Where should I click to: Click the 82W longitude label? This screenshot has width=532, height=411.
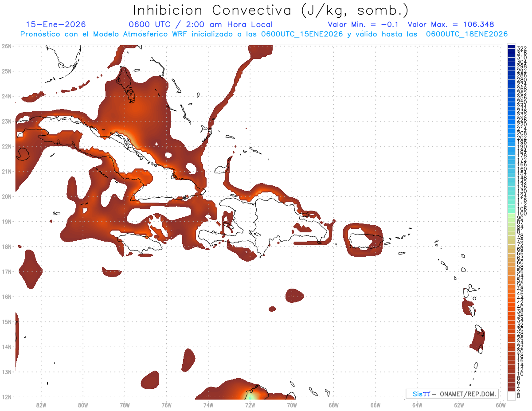(41, 405)
